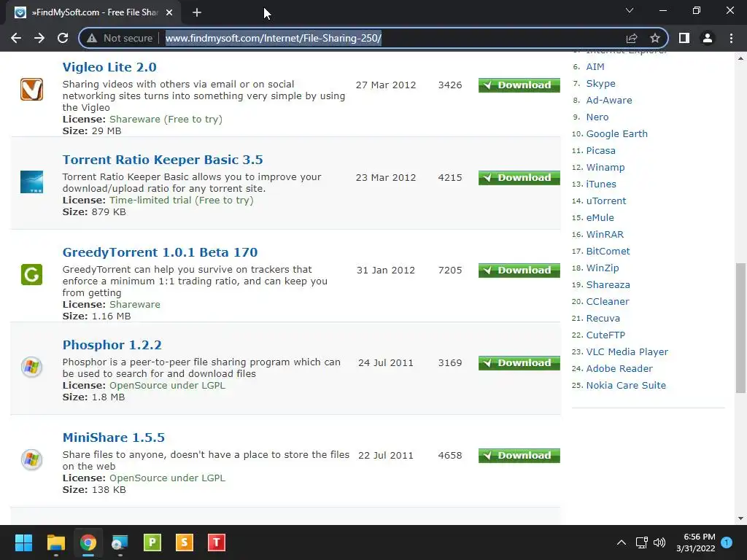
Task: Click the computer-with-disc taskbar icon
Action: coord(120,542)
